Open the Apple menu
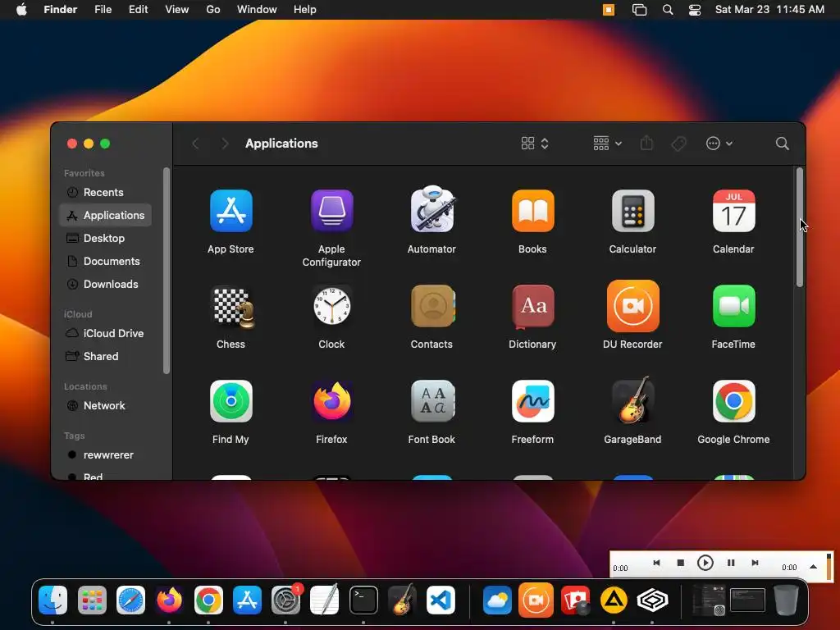Image resolution: width=840 pixels, height=630 pixels. (x=21, y=10)
